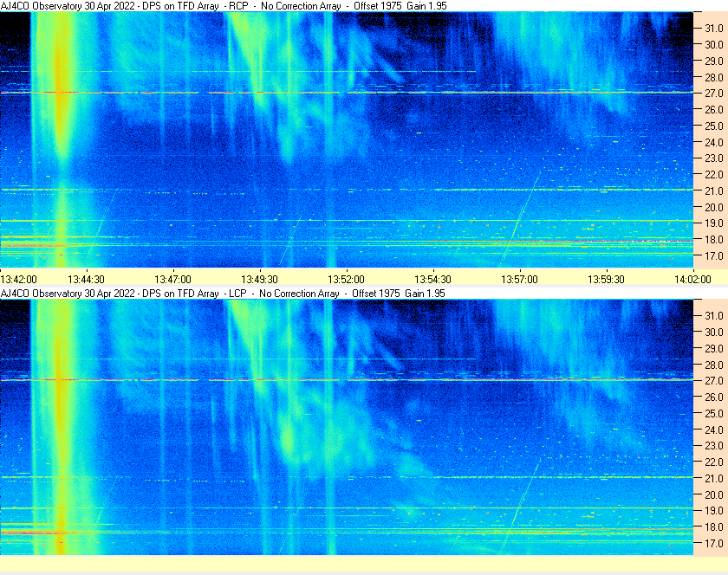728x575 pixels.
Task: Pick the 25.0 frequency label on LCP plot
Action: (x=714, y=413)
